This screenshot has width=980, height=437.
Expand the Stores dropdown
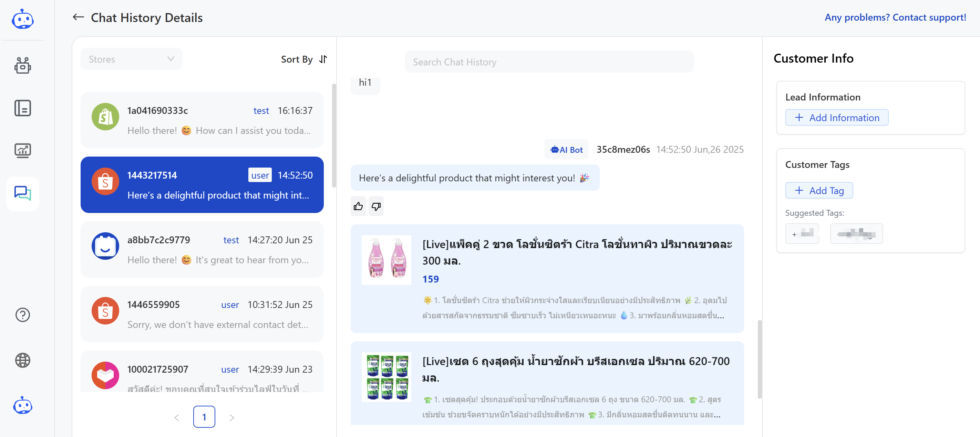[x=131, y=59]
